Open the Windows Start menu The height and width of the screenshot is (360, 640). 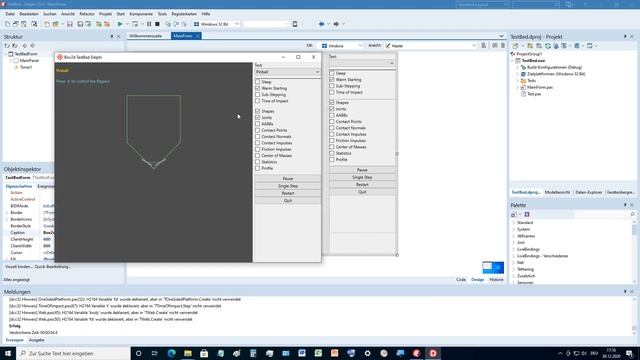(x=8, y=353)
